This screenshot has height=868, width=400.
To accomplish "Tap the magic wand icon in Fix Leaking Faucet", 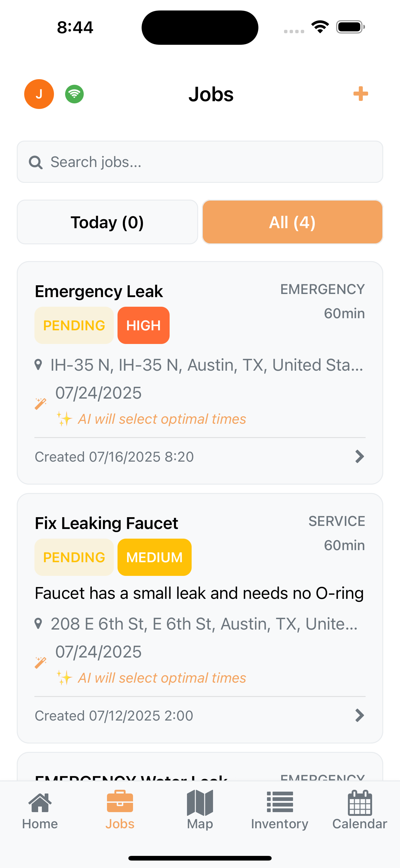I will (x=40, y=662).
